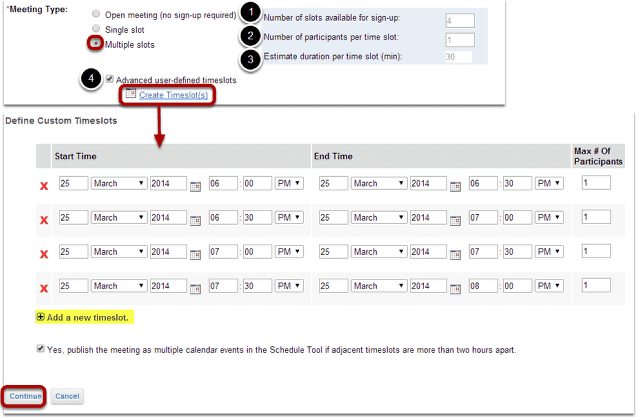This screenshot has height=420, width=640.
Task: Delete the 07:30 PM start timeslot row
Action: (x=44, y=289)
